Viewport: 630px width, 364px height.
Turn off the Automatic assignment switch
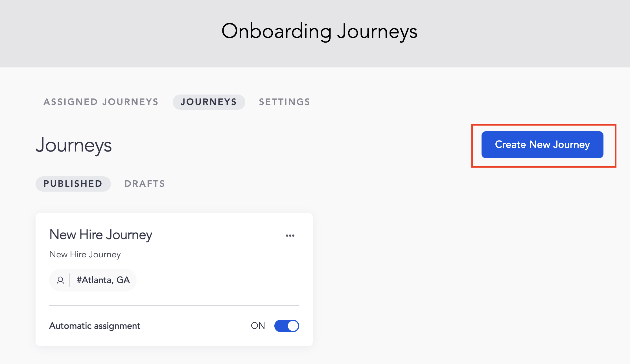pos(286,326)
